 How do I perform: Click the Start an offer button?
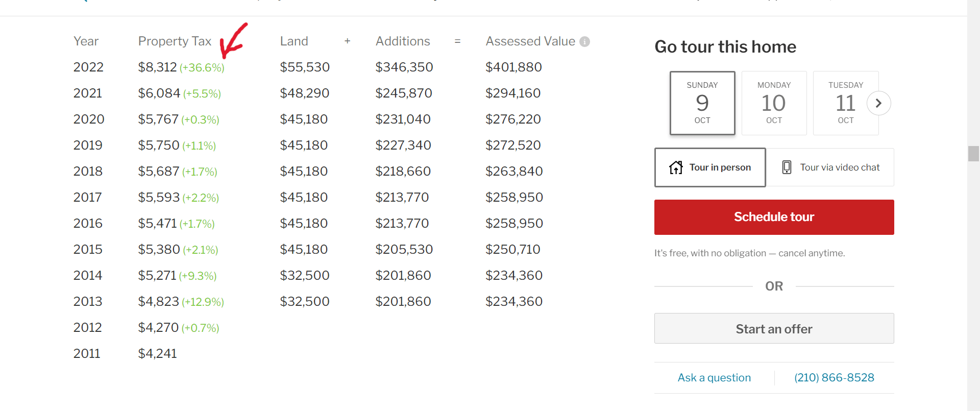point(774,328)
